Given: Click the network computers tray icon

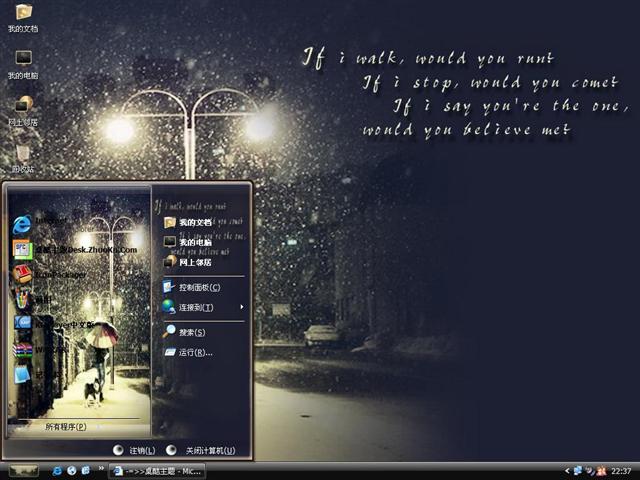Looking at the screenshot, I should 578,471.
